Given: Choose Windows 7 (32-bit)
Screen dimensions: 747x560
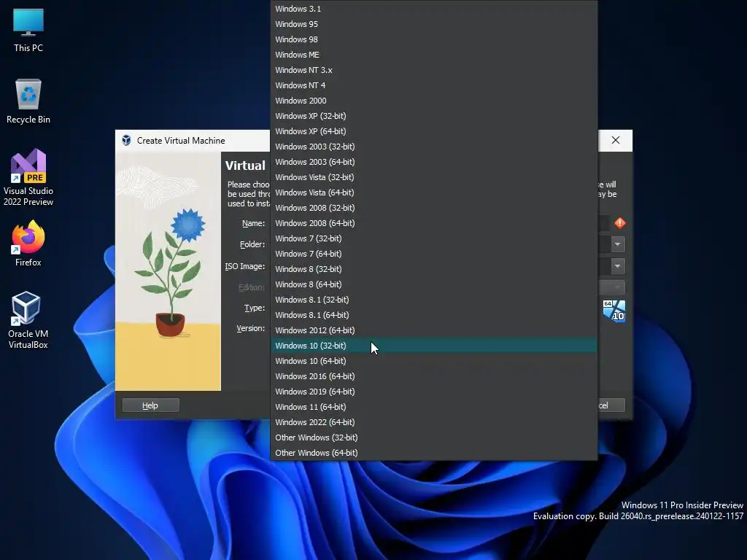Looking at the screenshot, I should point(434,238).
